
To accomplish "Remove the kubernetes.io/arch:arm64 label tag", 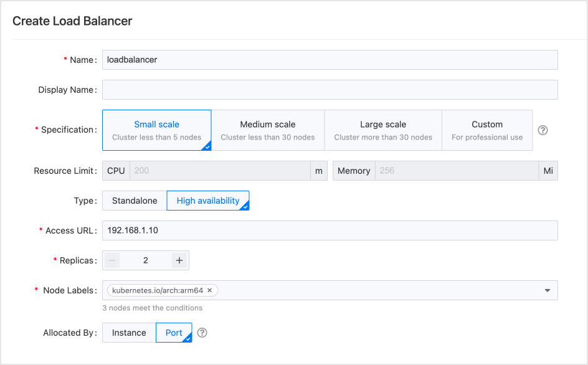I will pyautogui.click(x=210, y=290).
